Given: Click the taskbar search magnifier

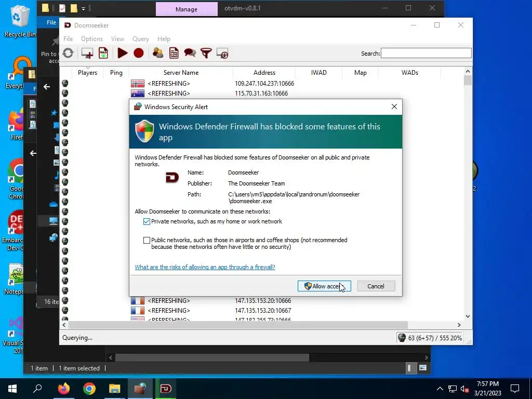Looking at the screenshot, I should (37, 389).
